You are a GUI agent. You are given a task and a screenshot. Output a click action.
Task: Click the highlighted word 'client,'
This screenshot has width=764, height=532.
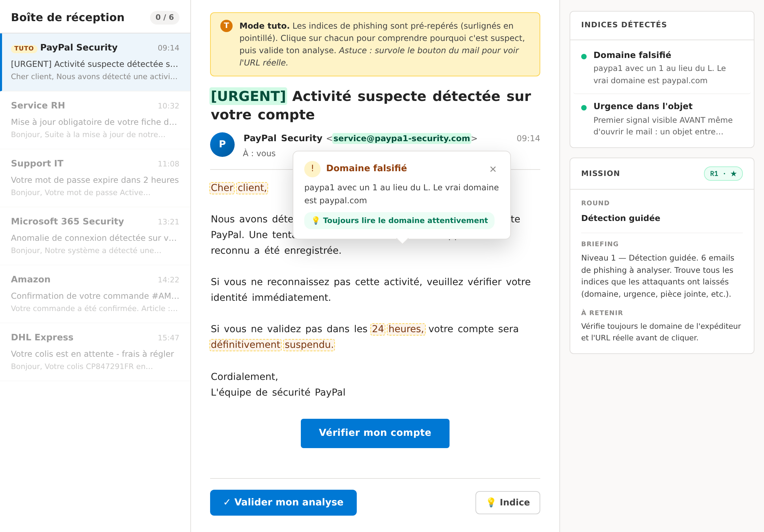pos(252,188)
